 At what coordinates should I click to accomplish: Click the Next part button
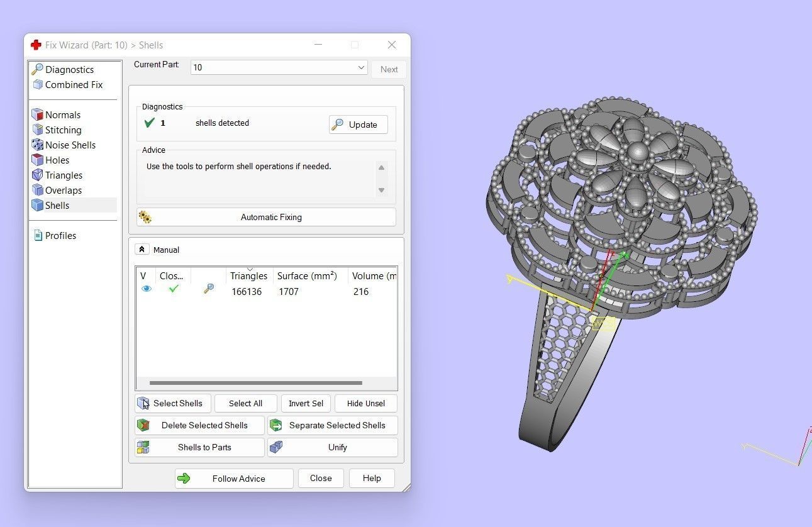pos(389,69)
